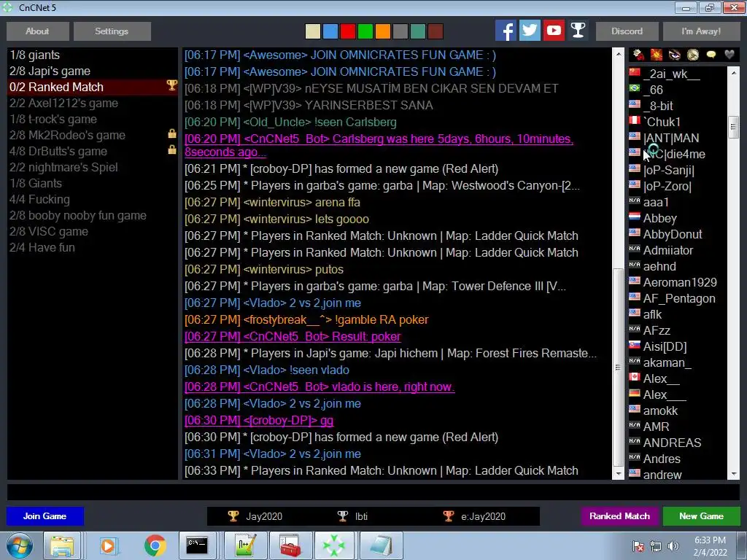
Task: Click the gray heart favorites icon
Action: (x=729, y=55)
